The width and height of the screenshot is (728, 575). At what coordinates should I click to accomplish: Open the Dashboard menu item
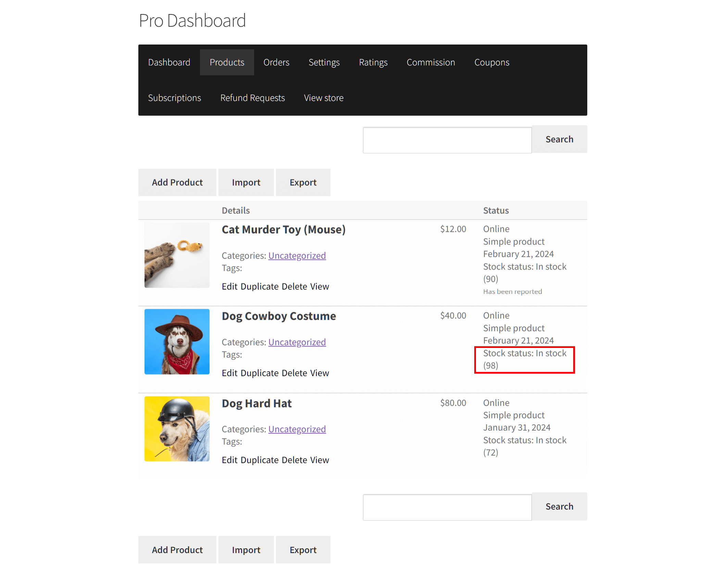pos(169,62)
